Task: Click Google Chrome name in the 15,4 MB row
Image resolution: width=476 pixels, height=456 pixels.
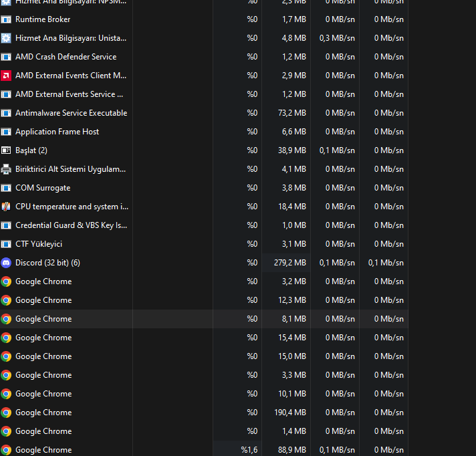Action: tap(43, 338)
